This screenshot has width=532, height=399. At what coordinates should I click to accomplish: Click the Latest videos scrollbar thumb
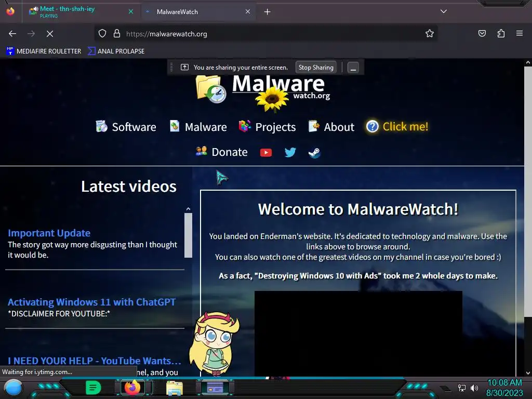[x=188, y=235]
